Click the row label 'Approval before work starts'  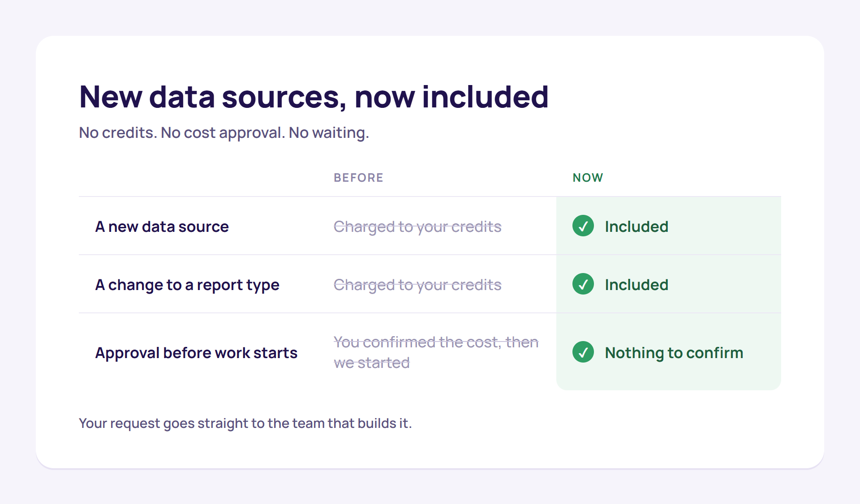coord(196,353)
